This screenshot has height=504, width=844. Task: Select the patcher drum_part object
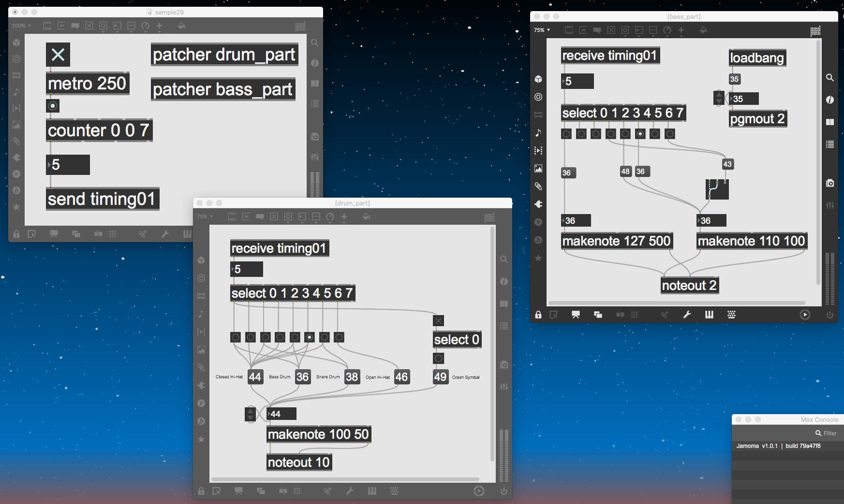224,55
